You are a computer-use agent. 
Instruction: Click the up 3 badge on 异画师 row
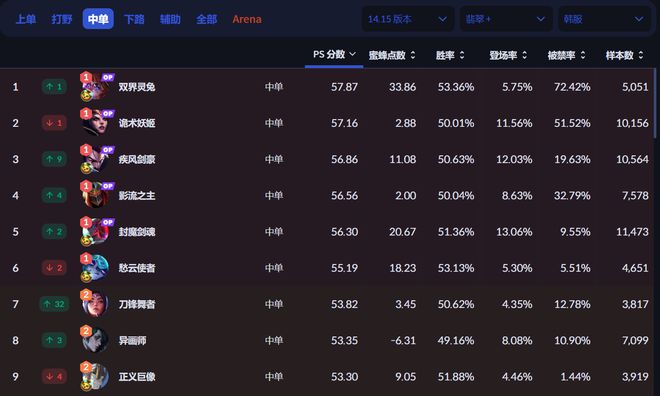click(54, 340)
